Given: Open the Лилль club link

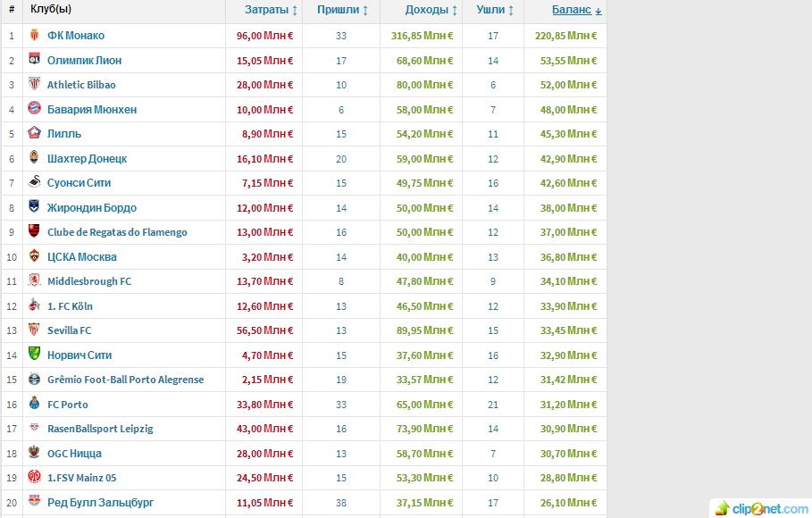Looking at the screenshot, I should [64, 134].
